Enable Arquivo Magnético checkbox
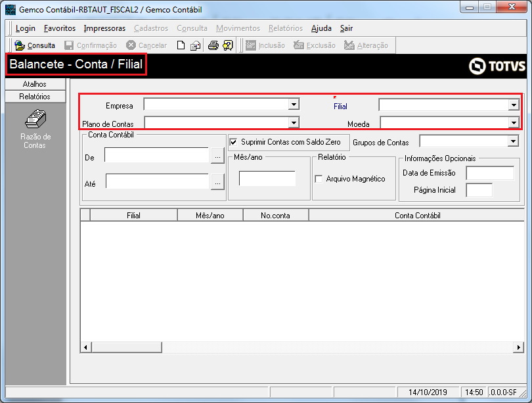532x403 pixels. click(x=319, y=179)
